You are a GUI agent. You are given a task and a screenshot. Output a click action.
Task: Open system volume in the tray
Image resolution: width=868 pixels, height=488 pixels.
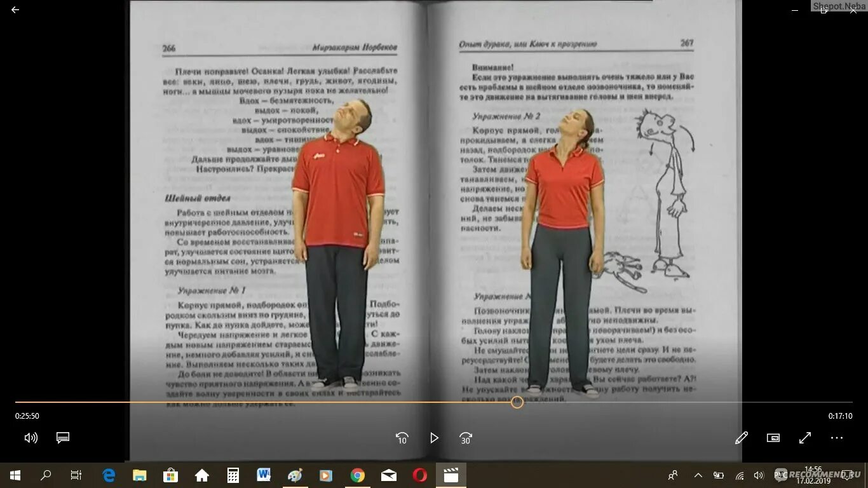759,475
